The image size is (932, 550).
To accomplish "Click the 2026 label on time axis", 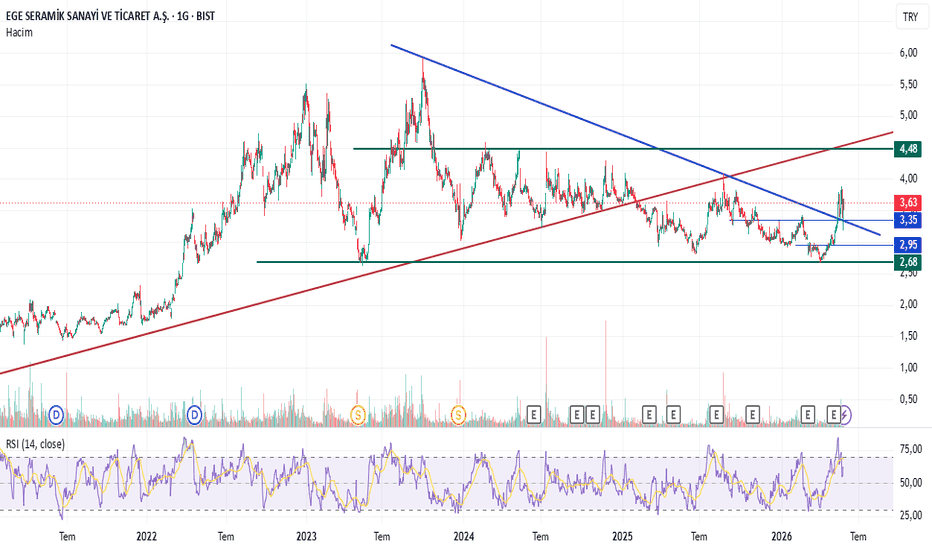I will 782,536.
